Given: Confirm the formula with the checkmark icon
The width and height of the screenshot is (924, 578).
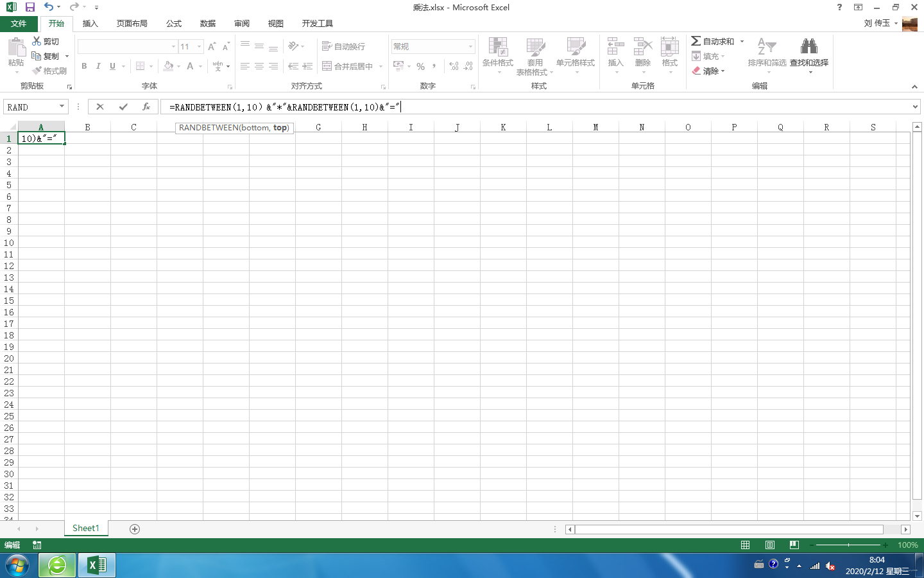Looking at the screenshot, I should click(123, 107).
